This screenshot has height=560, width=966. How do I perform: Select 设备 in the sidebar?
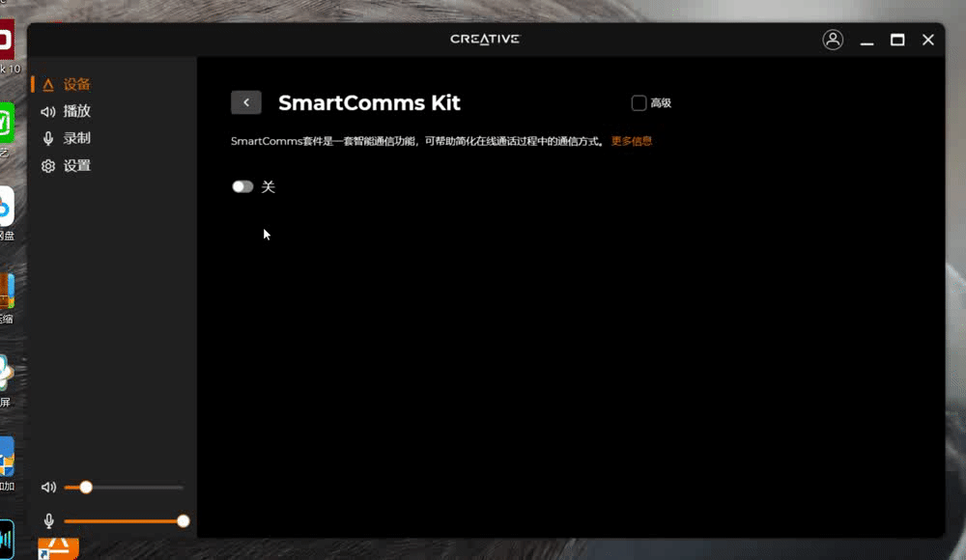76,84
